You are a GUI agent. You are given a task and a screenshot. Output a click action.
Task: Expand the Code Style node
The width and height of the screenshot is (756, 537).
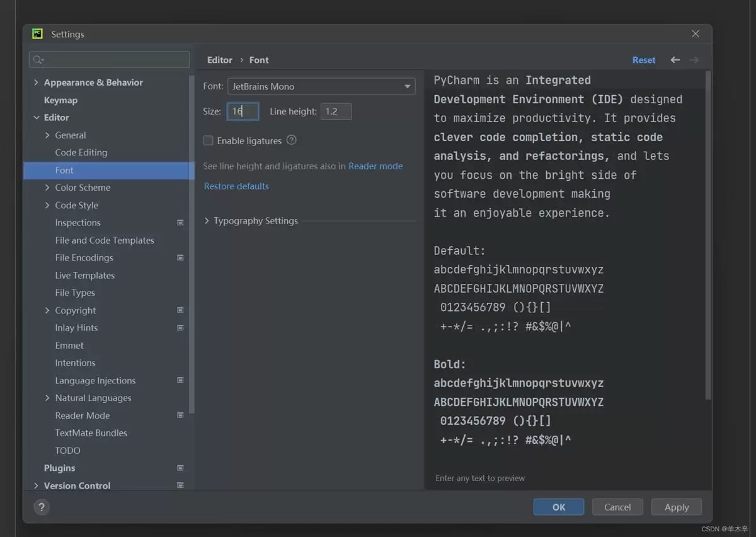click(x=47, y=205)
